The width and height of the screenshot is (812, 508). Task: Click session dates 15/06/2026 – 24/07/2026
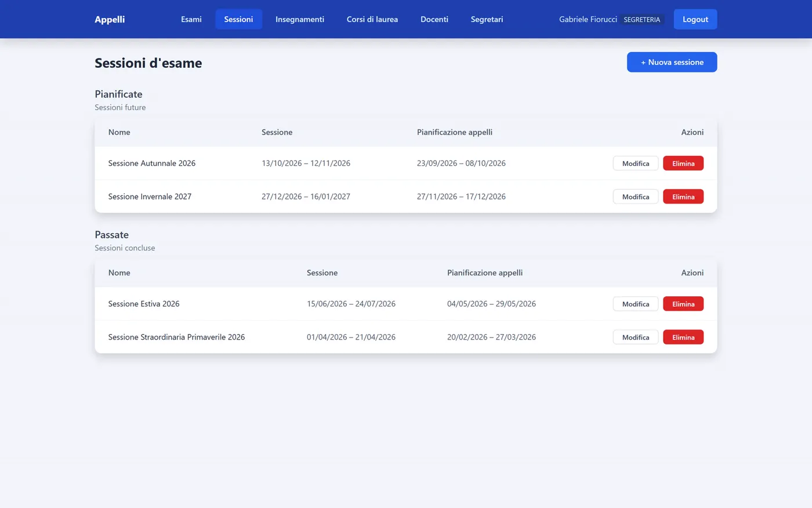point(351,304)
